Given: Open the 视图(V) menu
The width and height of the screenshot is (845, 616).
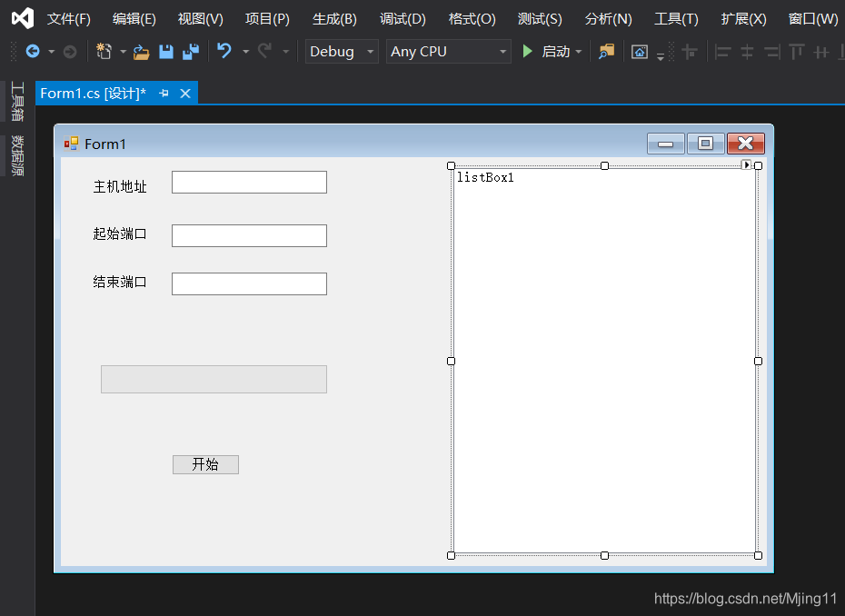Looking at the screenshot, I should point(201,19).
